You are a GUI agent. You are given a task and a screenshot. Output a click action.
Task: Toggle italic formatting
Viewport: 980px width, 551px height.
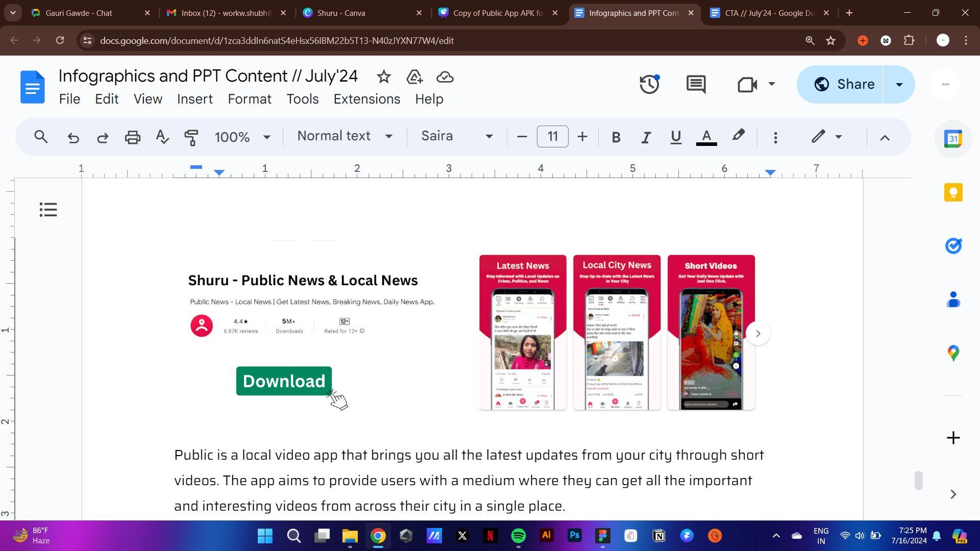click(x=646, y=137)
